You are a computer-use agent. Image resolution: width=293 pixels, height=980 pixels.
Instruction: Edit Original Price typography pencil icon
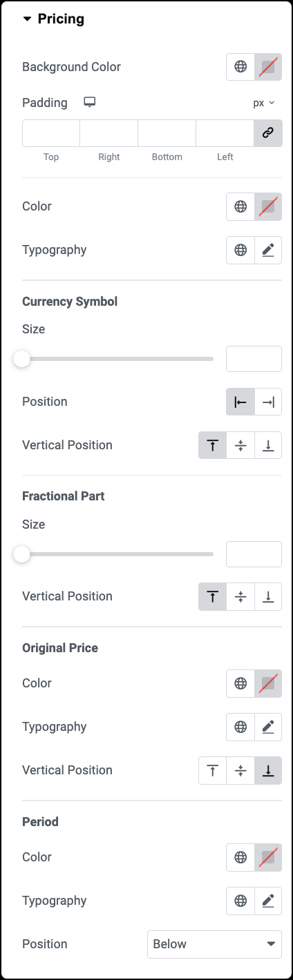[268, 727]
